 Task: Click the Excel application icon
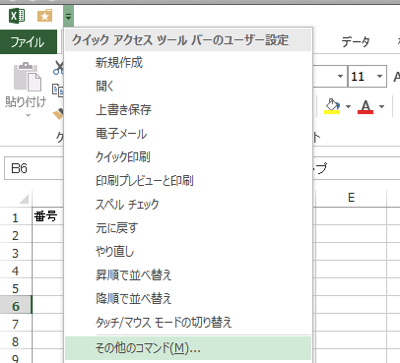coord(17,16)
